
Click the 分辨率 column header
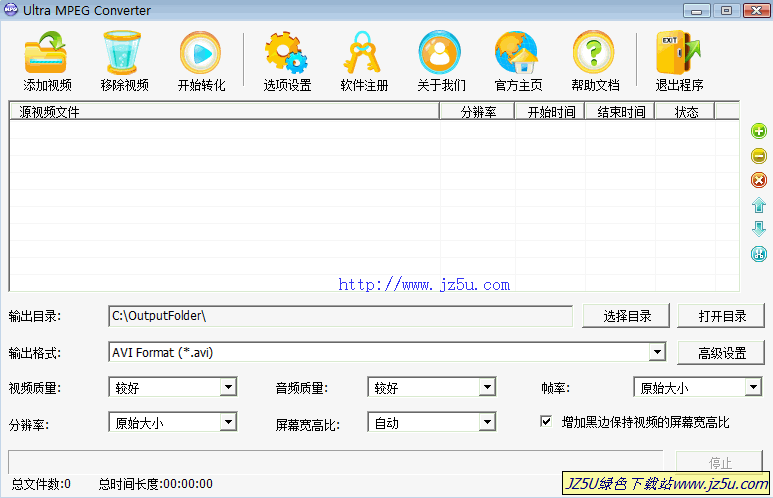(477, 112)
